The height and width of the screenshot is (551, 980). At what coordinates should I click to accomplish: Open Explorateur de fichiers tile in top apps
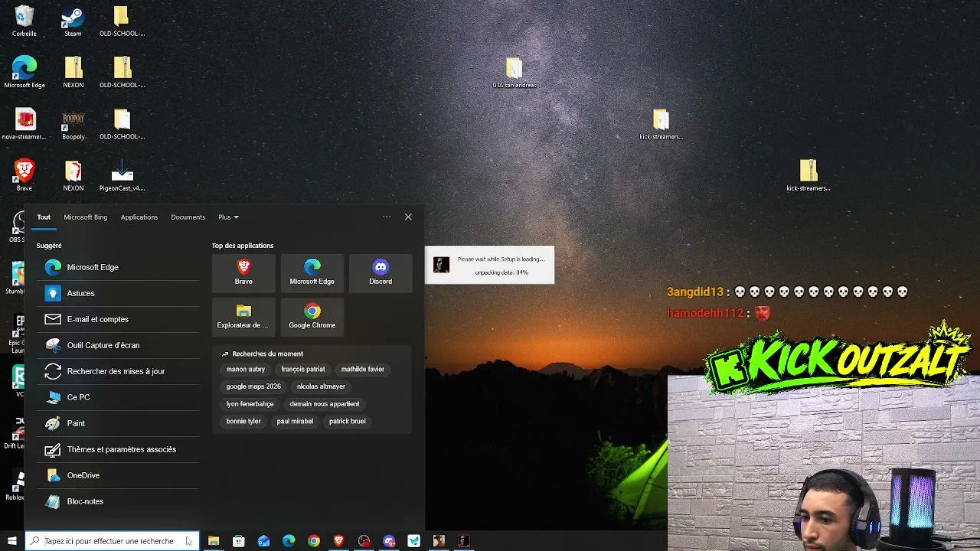click(x=243, y=316)
